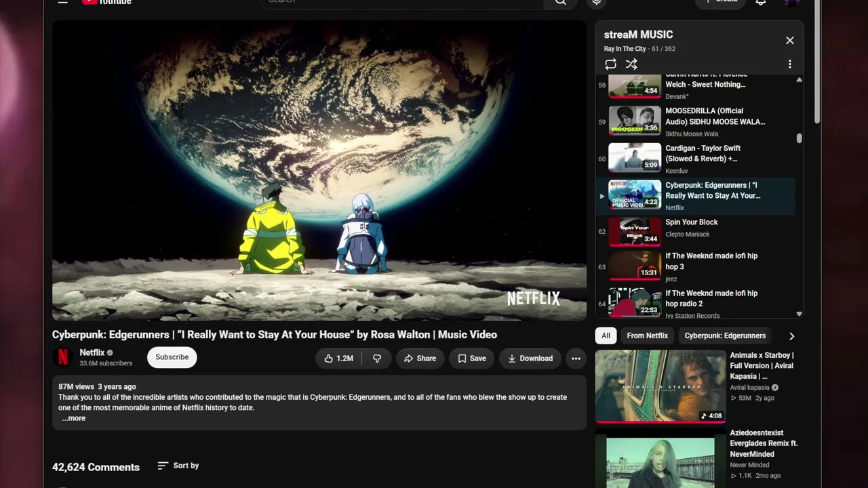Open the Netflix channel name link
The height and width of the screenshot is (488, 868).
92,352
